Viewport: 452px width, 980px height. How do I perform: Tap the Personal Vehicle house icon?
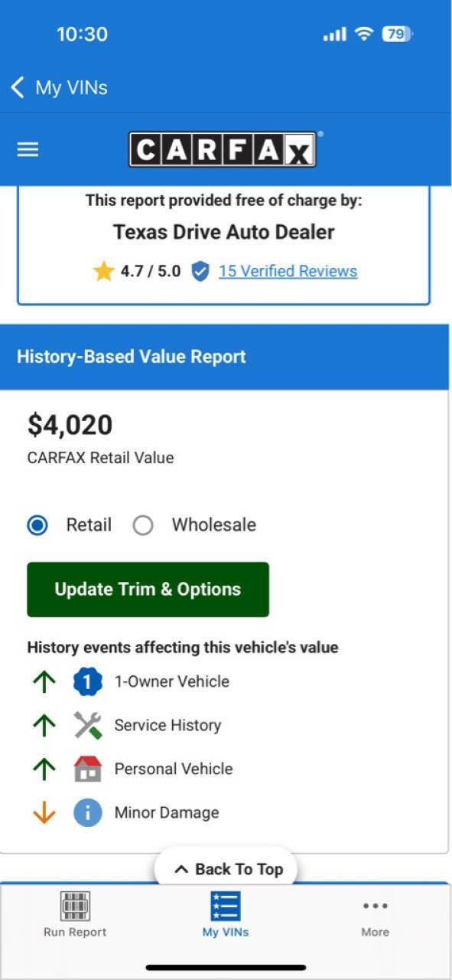click(x=88, y=768)
